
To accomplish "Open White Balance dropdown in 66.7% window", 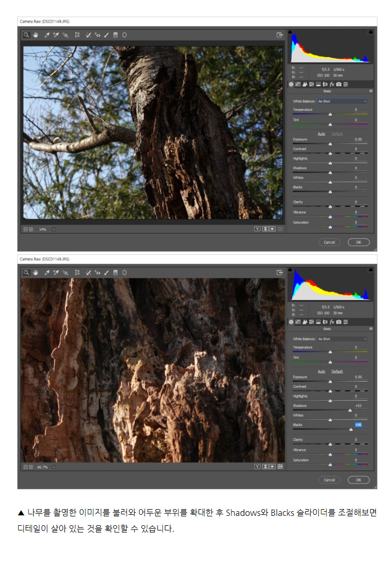I will coord(343,339).
